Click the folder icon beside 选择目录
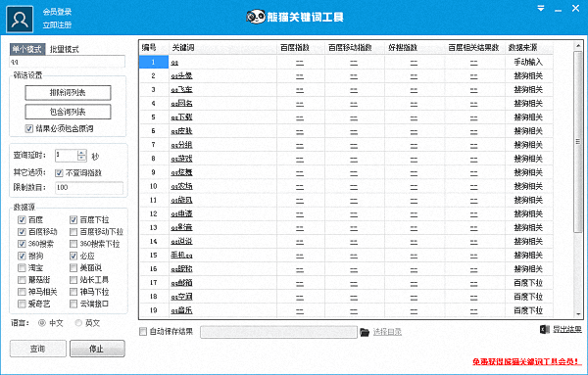 pyautogui.click(x=365, y=332)
